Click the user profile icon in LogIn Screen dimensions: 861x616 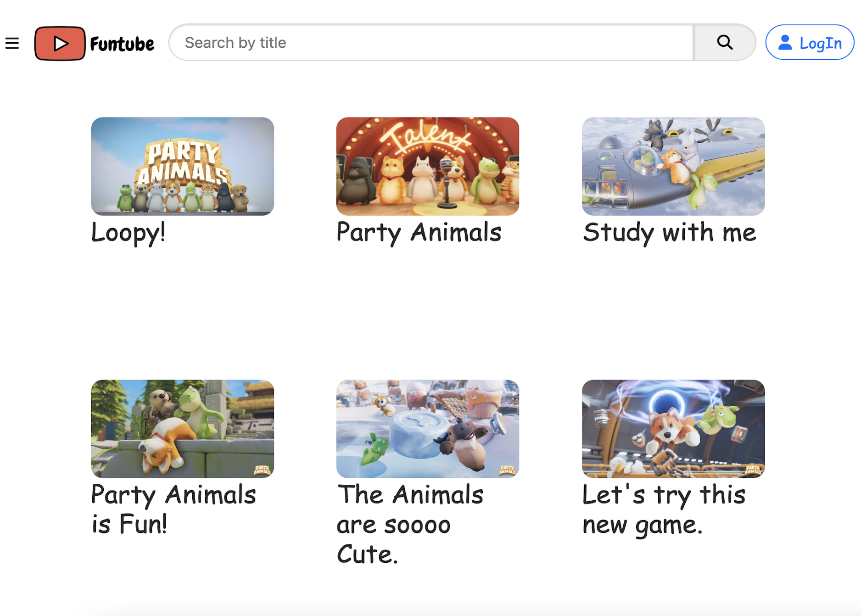point(785,43)
